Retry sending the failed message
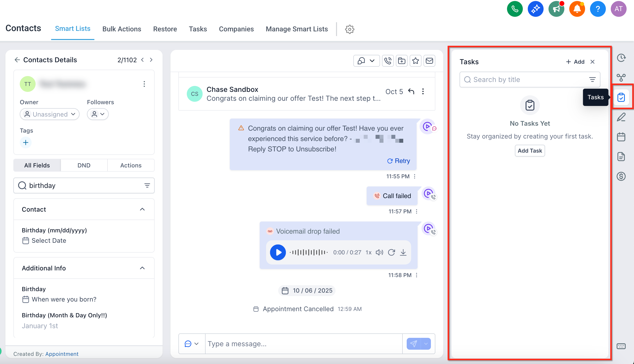 click(399, 161)
